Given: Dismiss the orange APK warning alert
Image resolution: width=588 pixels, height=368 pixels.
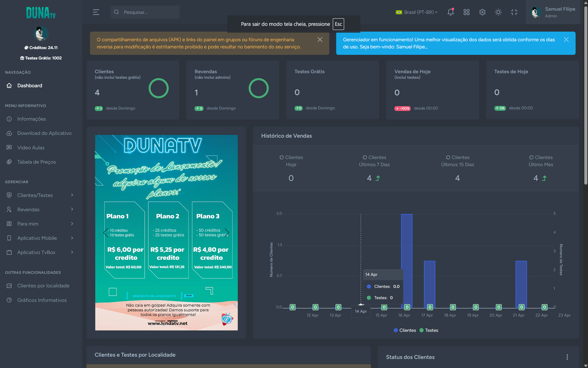Looking at the screenshot, I should pos(320,40).
